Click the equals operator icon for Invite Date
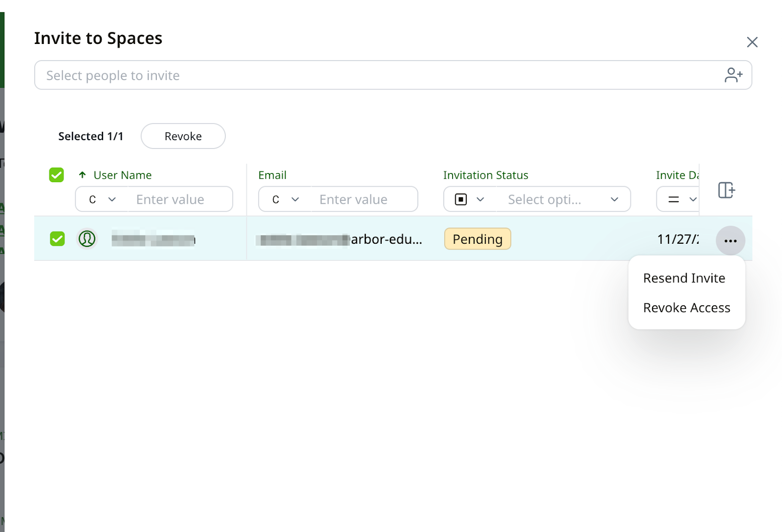Image resolution: width=782 pixels, height=532 pixels. [673, 199]
